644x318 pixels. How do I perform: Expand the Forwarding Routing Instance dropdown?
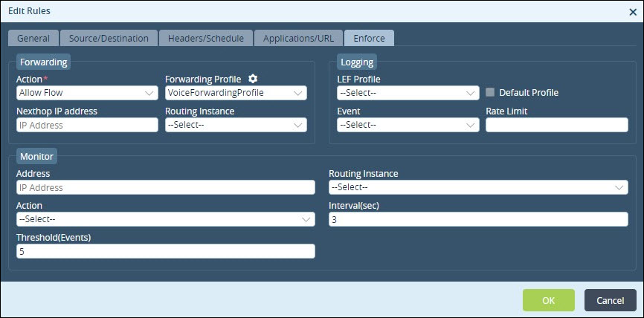[236, 125]
